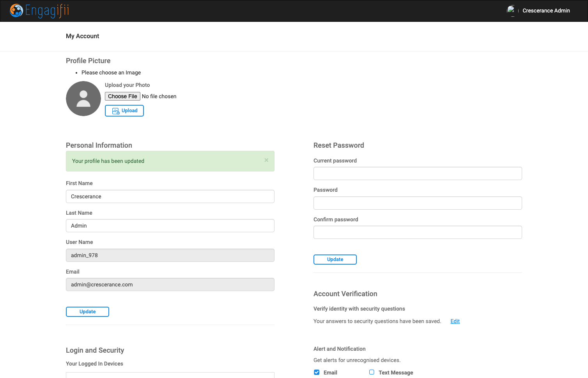Update the reset password form

click(335, 260)
